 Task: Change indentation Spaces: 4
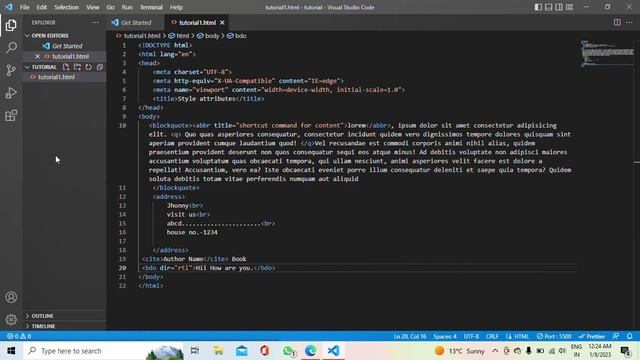[x=445, y=336]
